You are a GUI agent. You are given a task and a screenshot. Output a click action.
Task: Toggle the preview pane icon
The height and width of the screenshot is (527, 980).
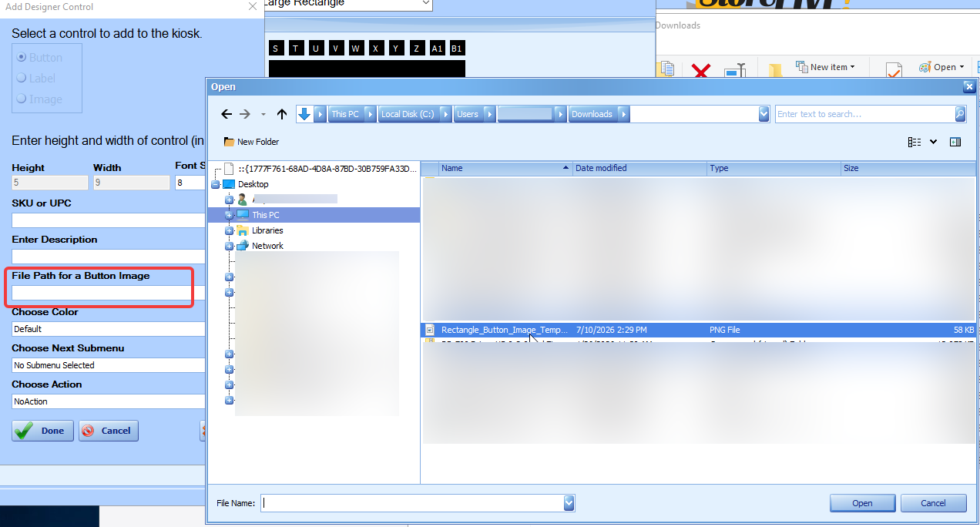(x=955, y=142)
